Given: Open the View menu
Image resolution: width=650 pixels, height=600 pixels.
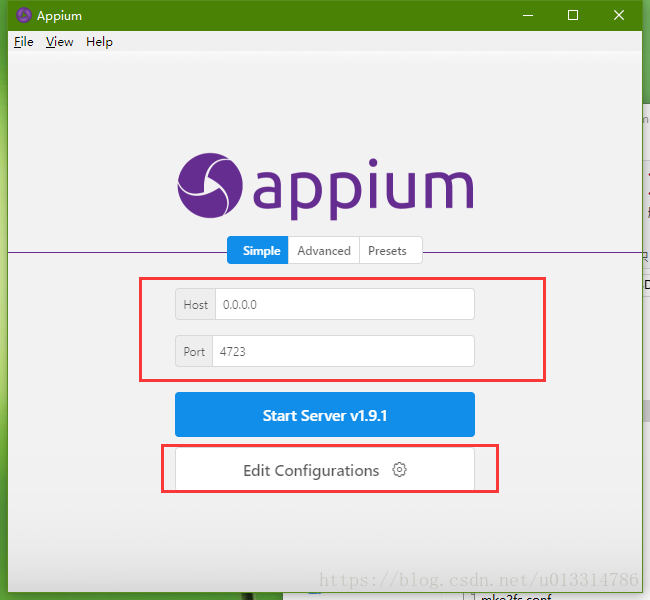Looking at the screenshot, I should point(59,42).
